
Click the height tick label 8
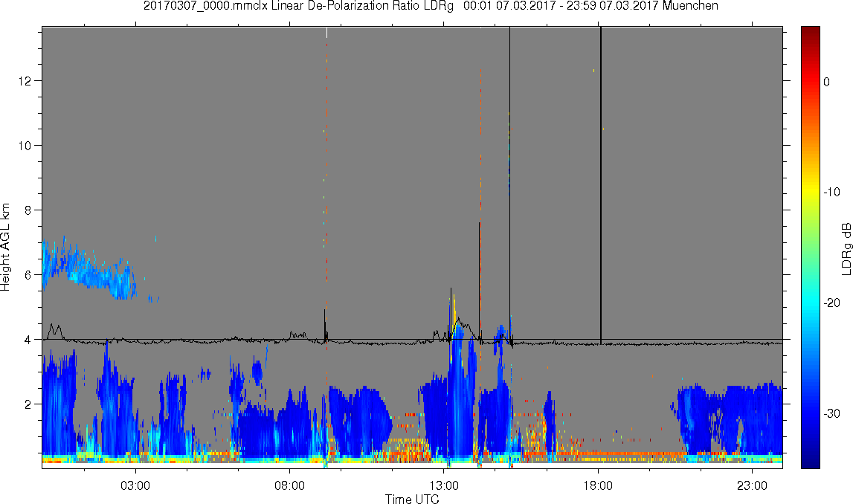click(28, 210)
